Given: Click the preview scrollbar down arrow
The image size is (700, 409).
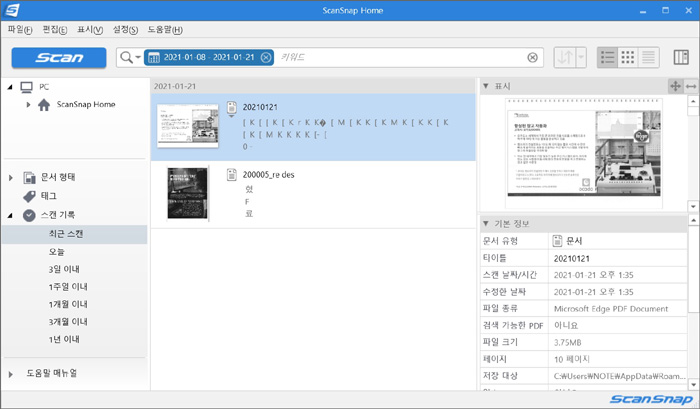Looking at the screenshot, I should (x=693, y=206).
